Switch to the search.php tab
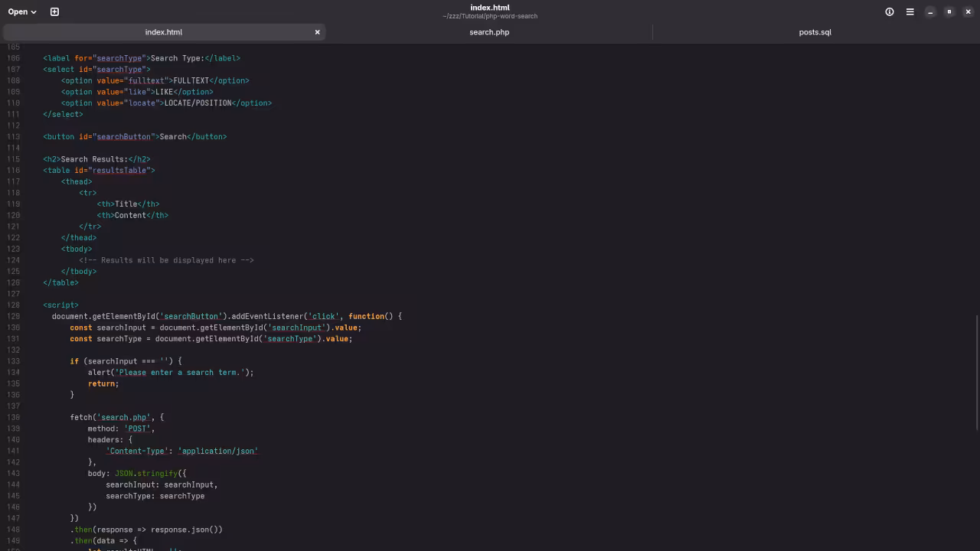The image size is (980, 551). tap(489, 32)
